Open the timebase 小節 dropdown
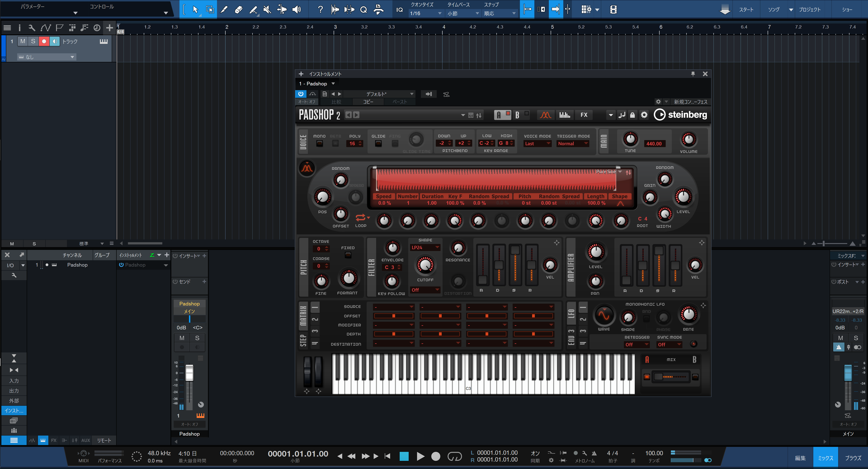Viewport: 868px width, 469px height. point(463,14)
